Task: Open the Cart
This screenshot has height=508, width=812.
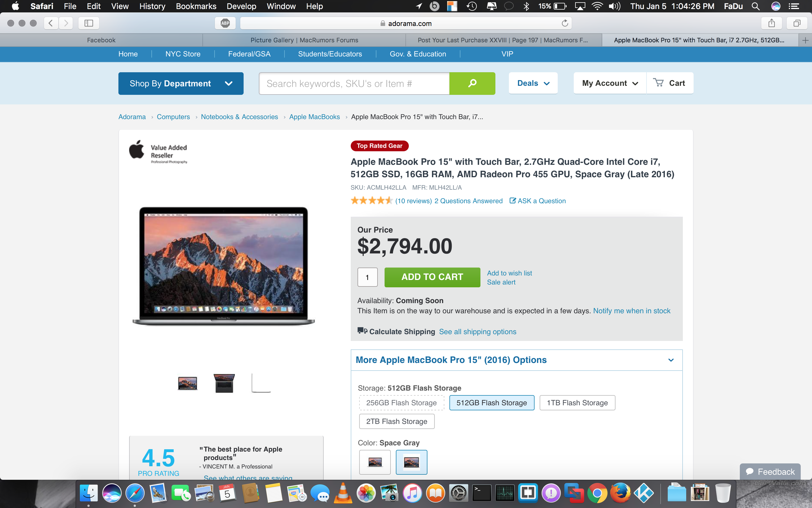Action: pyautogui.click(x=669, y=83)
